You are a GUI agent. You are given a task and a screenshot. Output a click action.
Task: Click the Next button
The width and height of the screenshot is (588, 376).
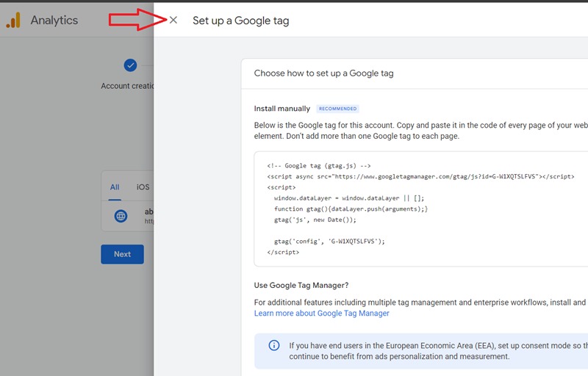122,254
